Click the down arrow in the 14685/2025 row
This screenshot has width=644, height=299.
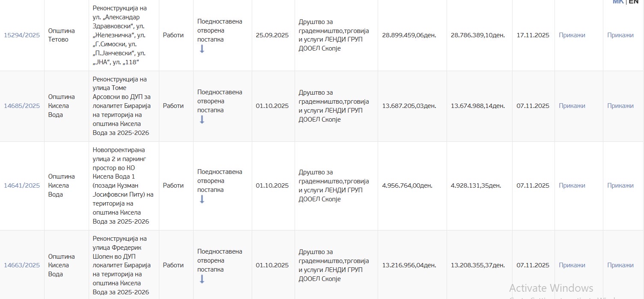pos(202,120)
